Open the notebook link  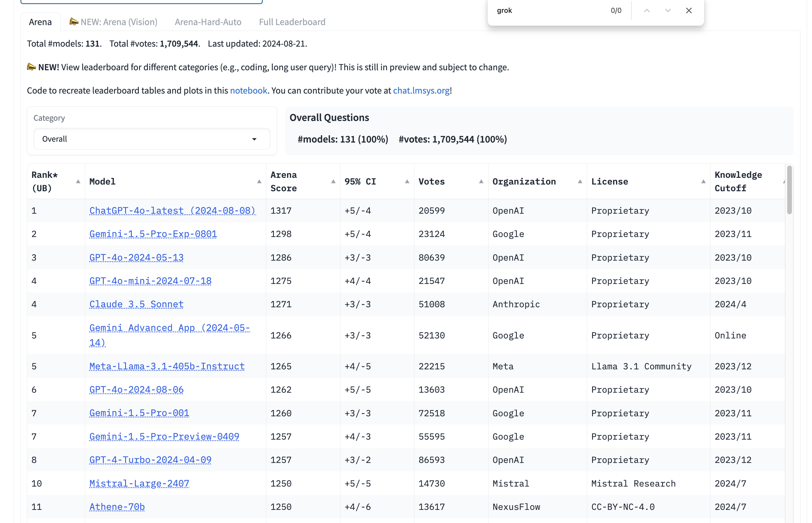[x=249, y=91]
